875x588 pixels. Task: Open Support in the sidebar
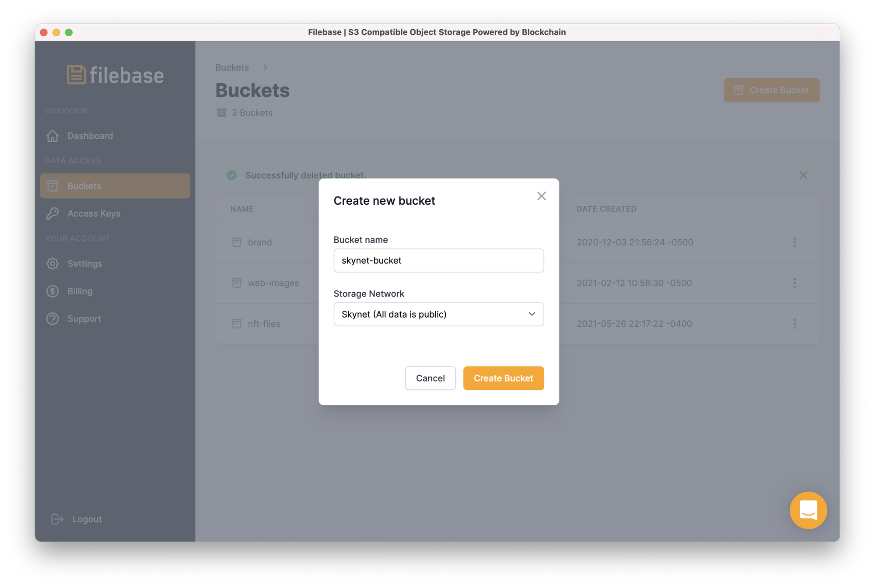tap(115, 318)
